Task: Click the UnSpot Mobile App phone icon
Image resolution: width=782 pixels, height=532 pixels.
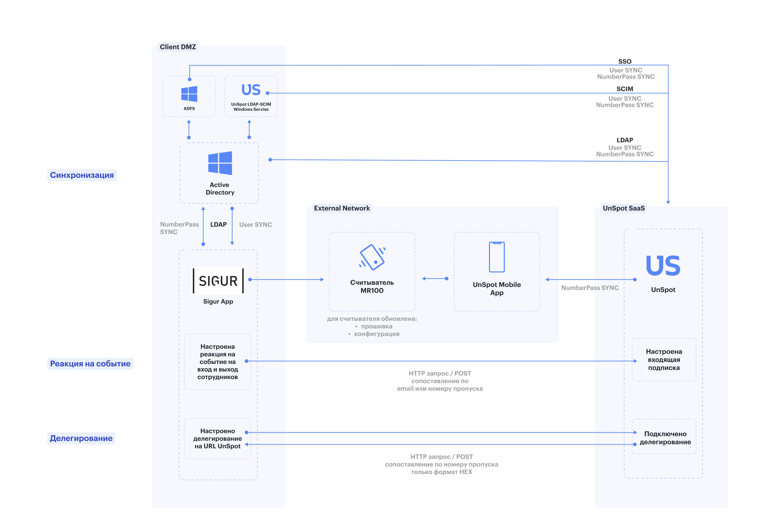Action: [497, 257]
